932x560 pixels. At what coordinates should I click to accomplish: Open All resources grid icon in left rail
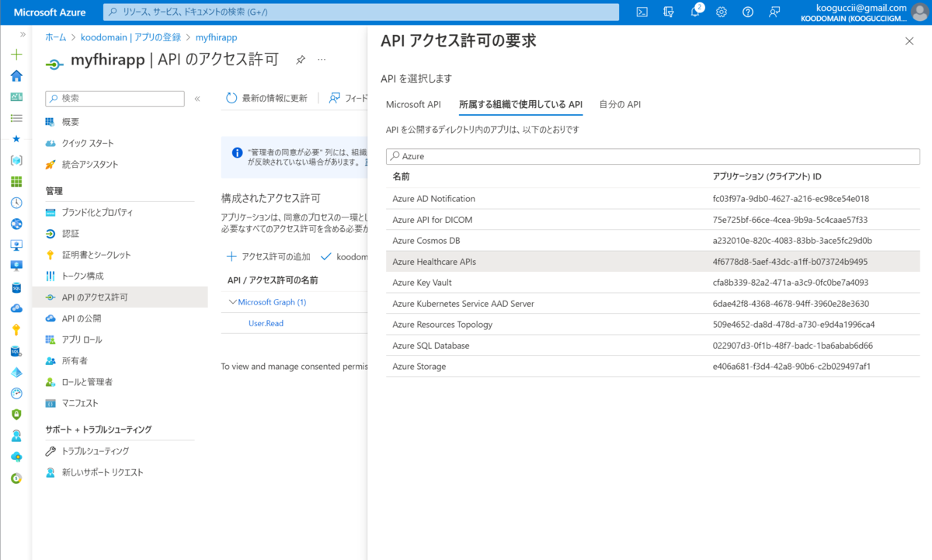[16, 182]
